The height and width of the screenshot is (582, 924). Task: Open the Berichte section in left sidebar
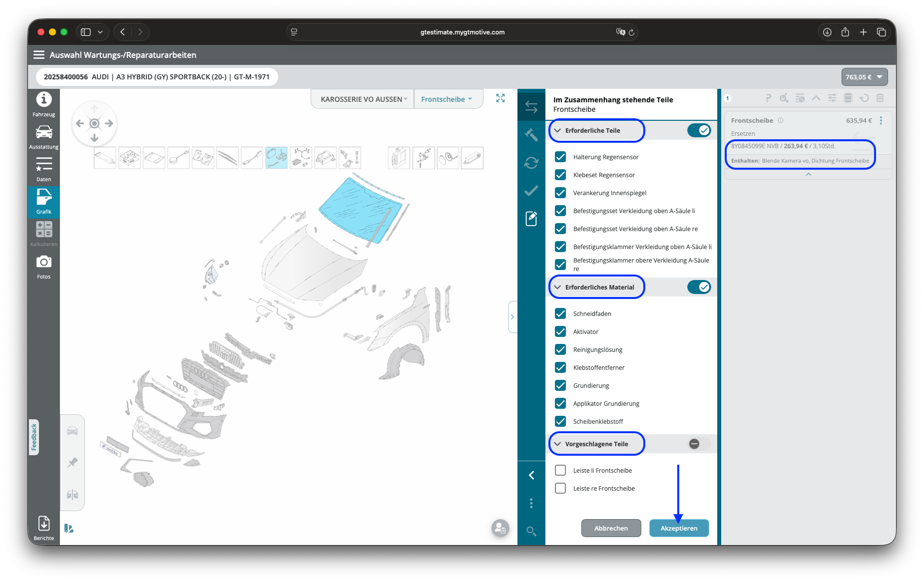pos(44,528)
